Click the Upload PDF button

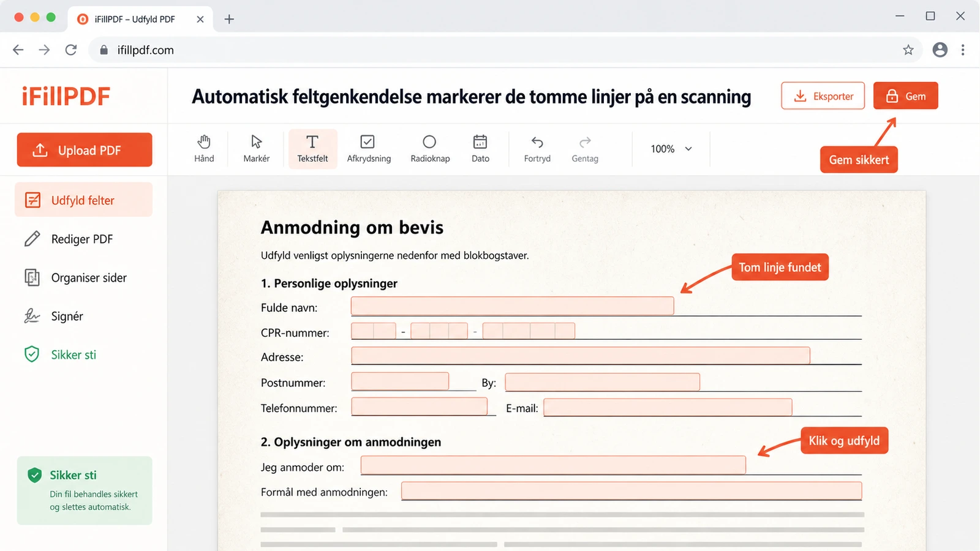click(85, 150)
